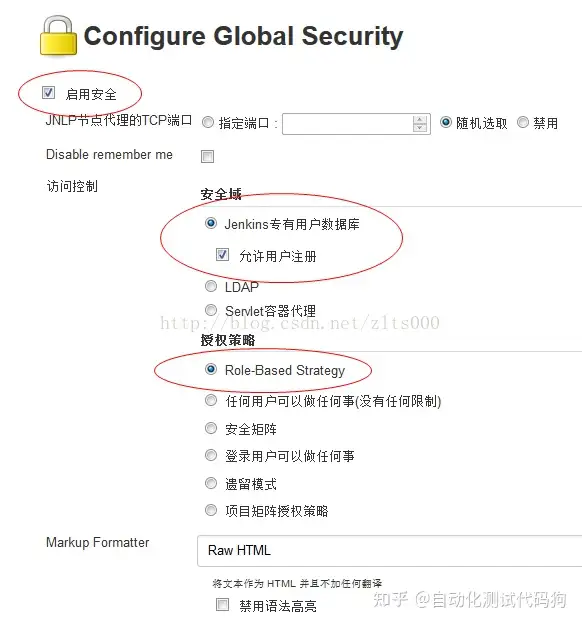The image size is (582, 625).
Task: Choose Jenkins专有用户数据库 security realm
Action: 211,223
